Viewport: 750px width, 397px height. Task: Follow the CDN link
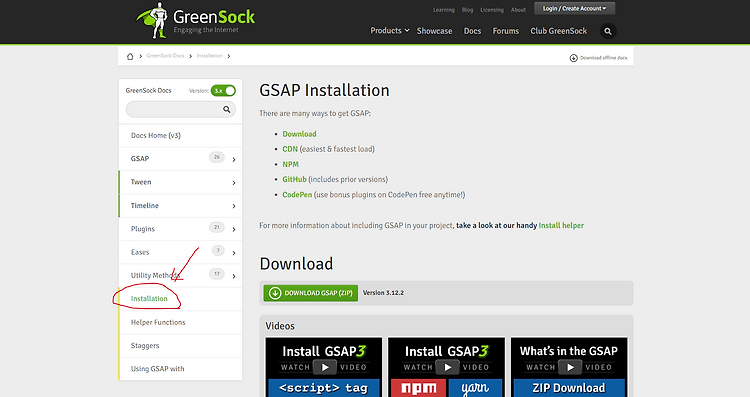point(290,149)
